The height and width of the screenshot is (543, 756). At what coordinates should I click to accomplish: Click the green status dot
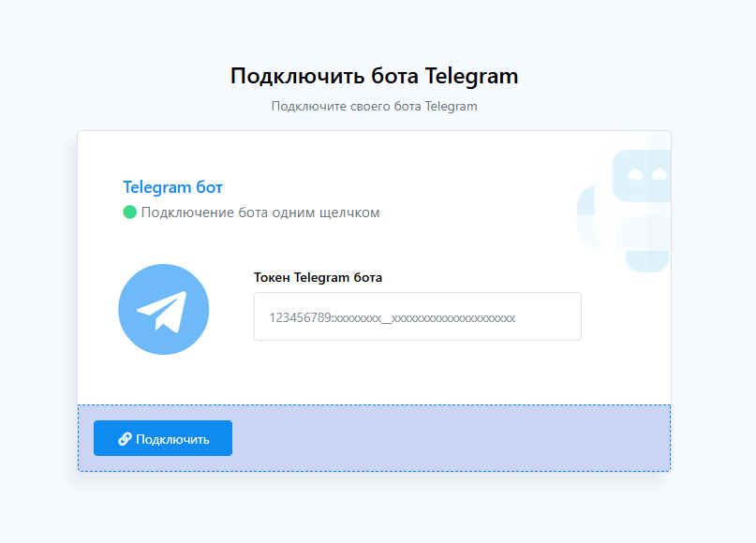tap(129, 212)
